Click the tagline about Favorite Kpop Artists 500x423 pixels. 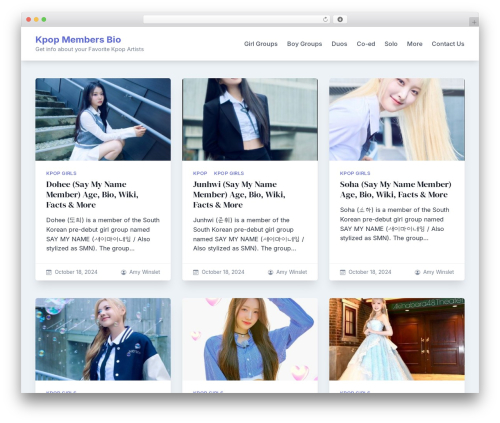(x=90, y=49)
